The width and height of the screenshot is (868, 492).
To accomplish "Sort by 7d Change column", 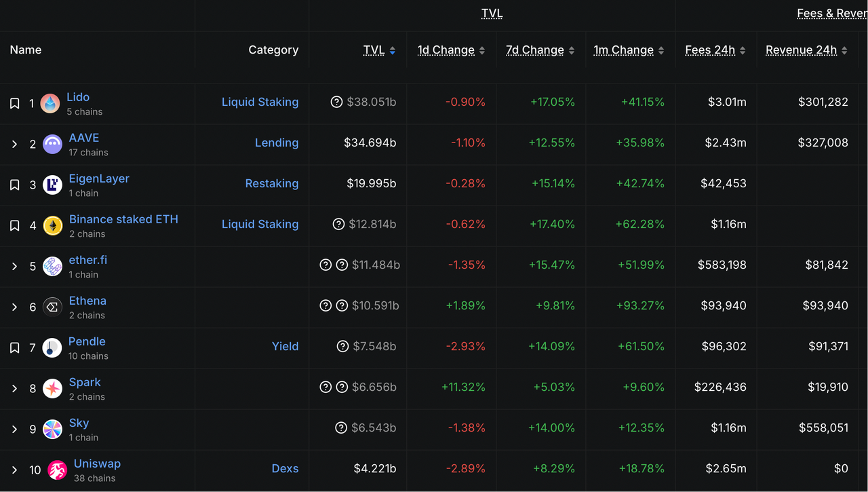I will (x=540, y=50).
